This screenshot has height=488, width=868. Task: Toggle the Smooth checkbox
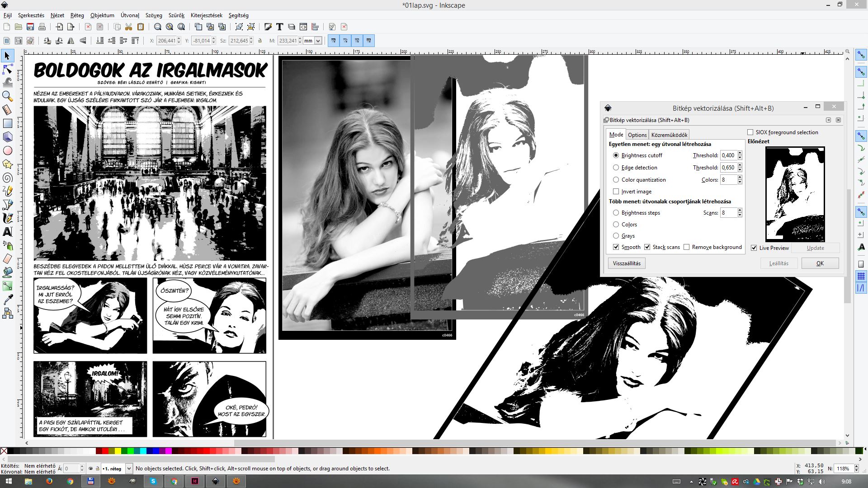click(616, 247)
